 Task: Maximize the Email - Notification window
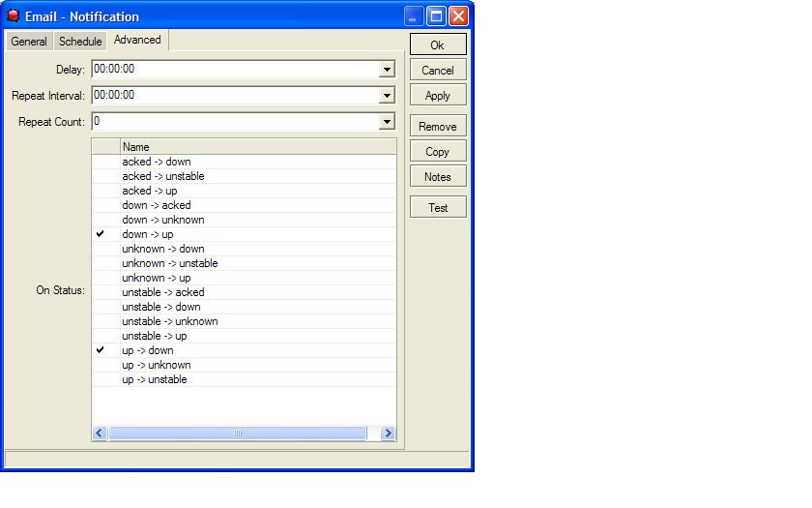click(x=436, y=16)
